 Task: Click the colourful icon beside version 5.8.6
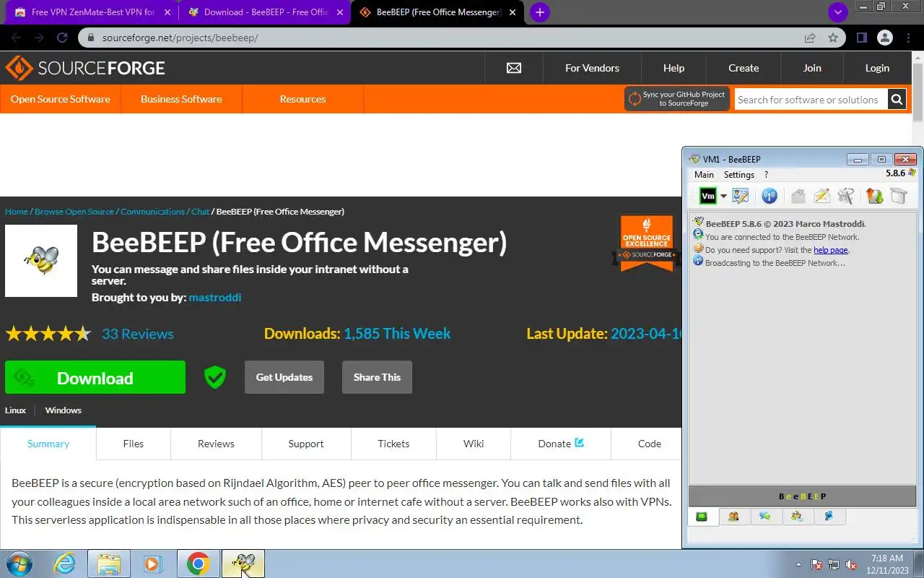point(912,173)
